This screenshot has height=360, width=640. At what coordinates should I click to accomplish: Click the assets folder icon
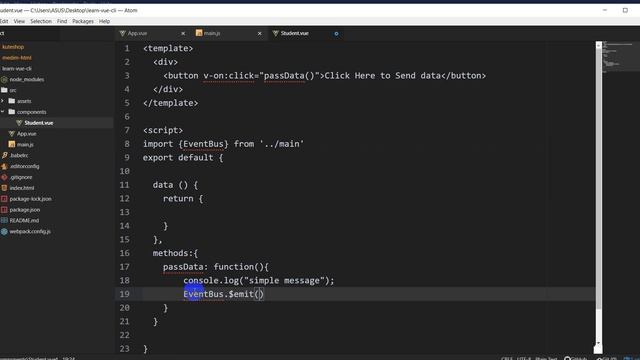(12, 101)
